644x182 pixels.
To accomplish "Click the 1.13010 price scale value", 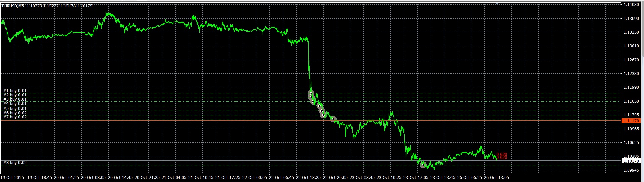I will point(631,46).
